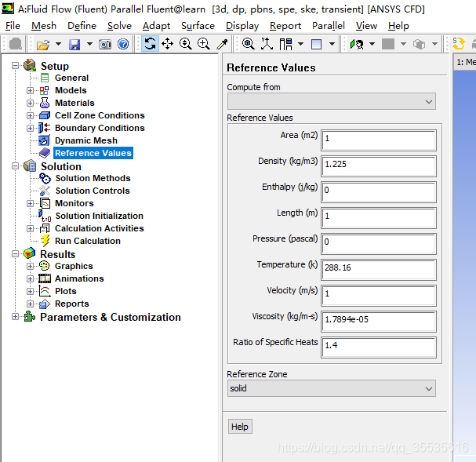
Task: Open the blue help question icon
Action: 123,45
